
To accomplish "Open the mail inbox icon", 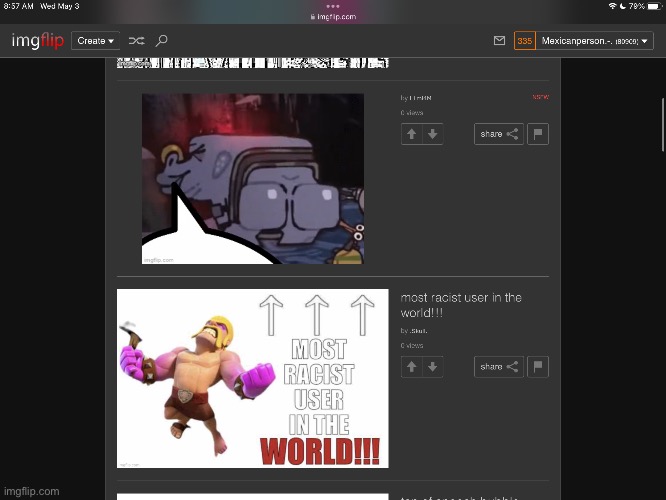I will pyautogui.click(x=500, y=40).
